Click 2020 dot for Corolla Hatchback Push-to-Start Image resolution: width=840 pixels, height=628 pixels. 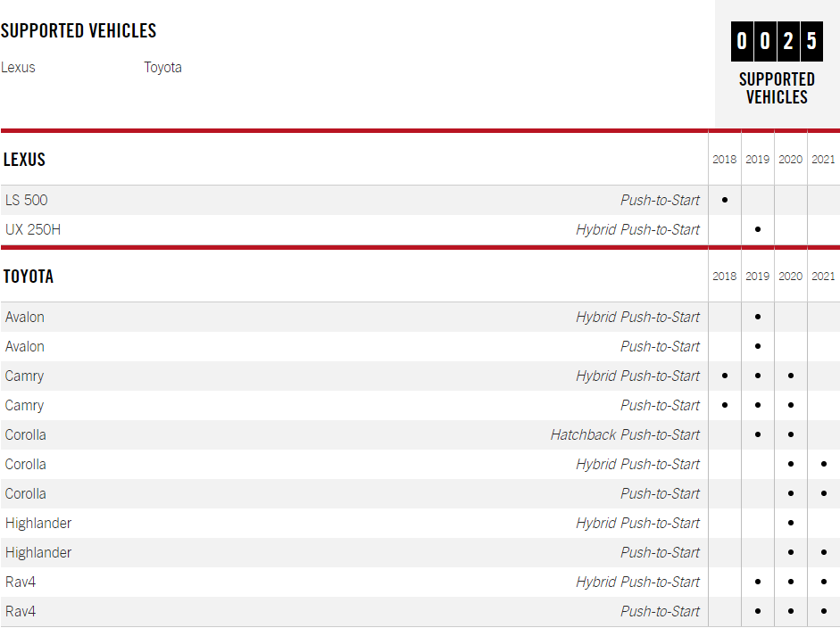point(791,434)
